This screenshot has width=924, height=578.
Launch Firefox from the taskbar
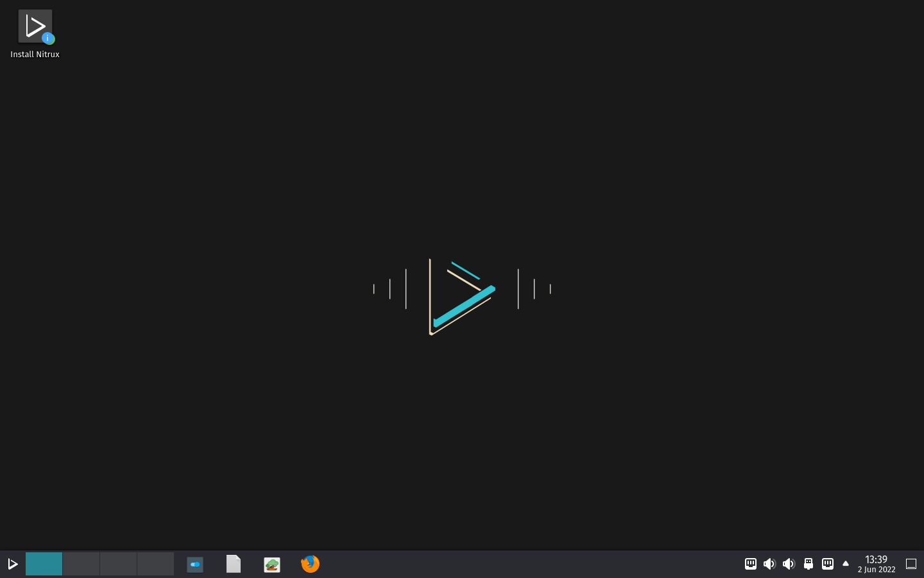[x=311, y=564]
